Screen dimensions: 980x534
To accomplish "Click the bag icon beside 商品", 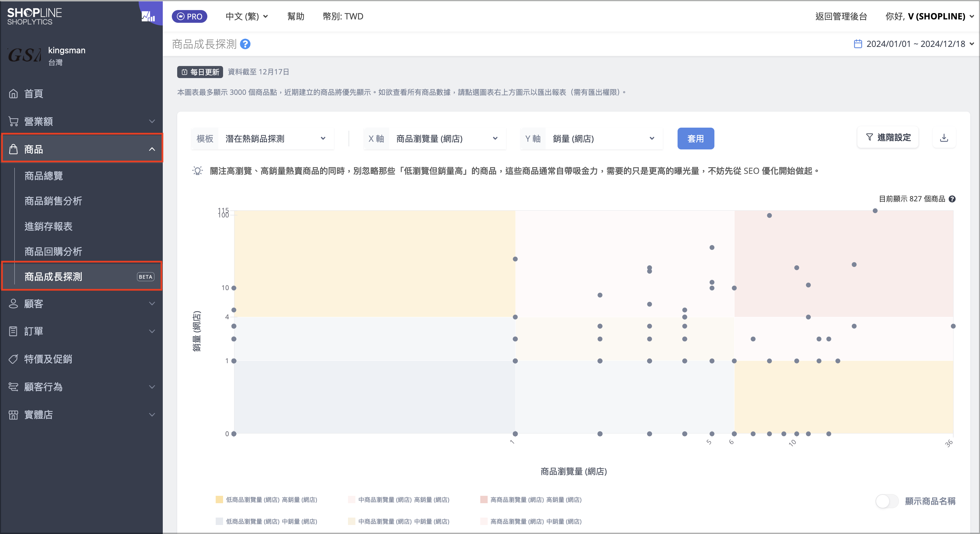I will (13, 149).
